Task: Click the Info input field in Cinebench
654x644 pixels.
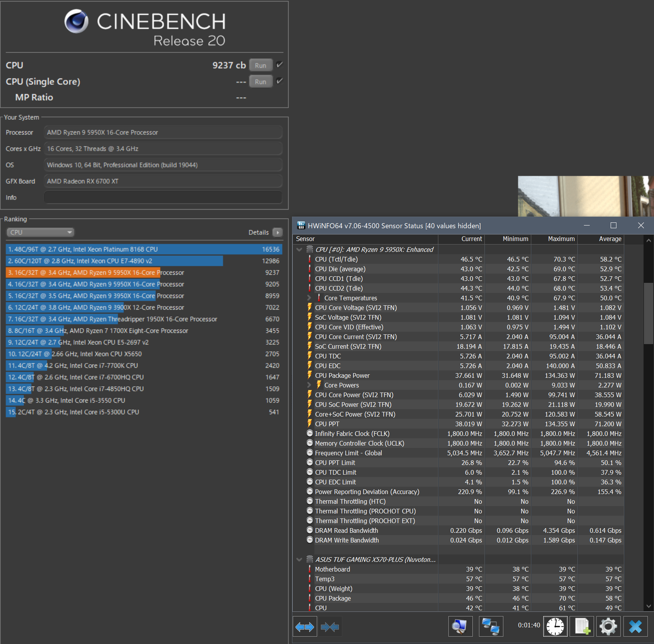Action: [163, 197]
